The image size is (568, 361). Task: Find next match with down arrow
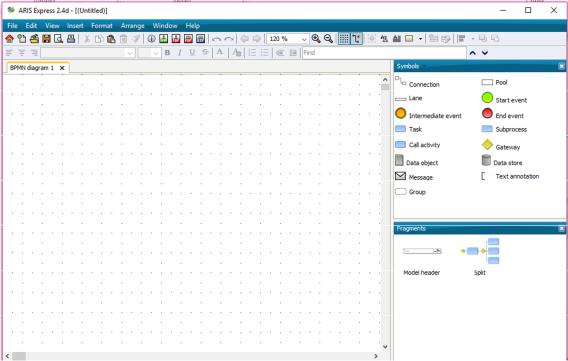485,53
